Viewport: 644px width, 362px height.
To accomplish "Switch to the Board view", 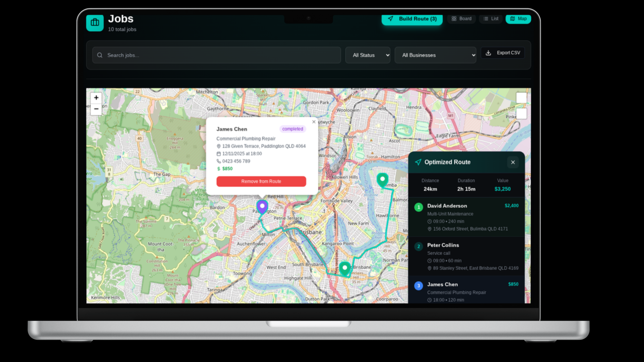I will [x=461, y=19].
